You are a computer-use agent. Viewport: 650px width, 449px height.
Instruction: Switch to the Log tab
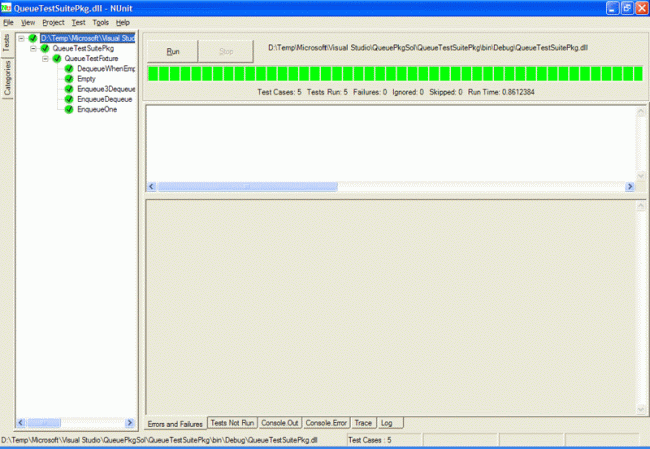click(x=390, y=422)
